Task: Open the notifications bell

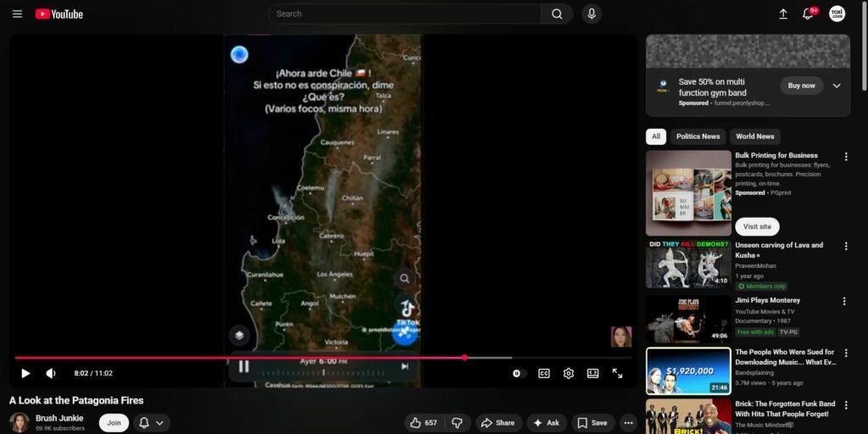Action: [x=808, y=14]
